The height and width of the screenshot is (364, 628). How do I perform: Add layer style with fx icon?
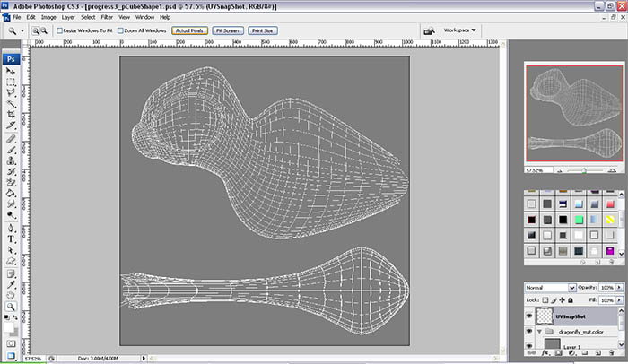545,352
